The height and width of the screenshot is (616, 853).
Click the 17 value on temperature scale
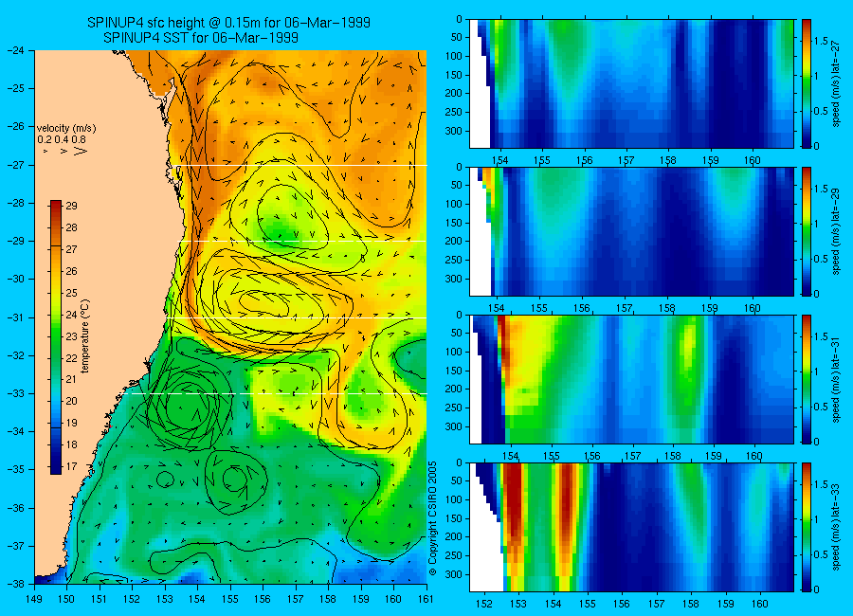click(x=71, y=466)
